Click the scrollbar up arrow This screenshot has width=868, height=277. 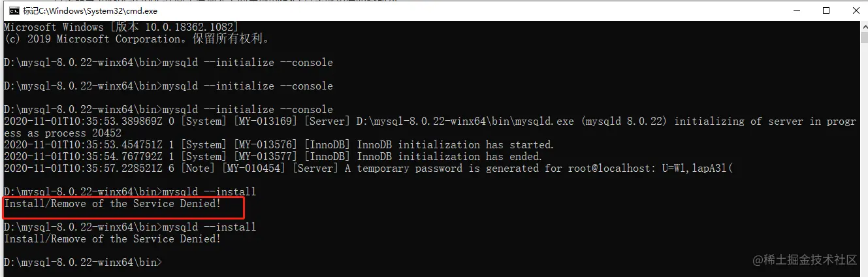862,26
